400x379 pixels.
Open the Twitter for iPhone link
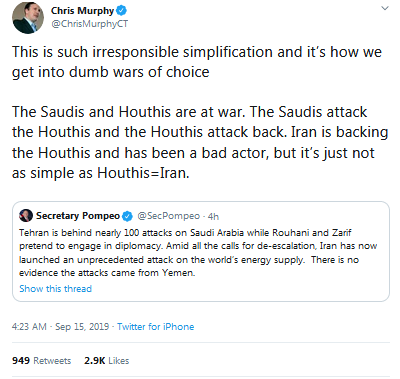(x=156, y=326)
